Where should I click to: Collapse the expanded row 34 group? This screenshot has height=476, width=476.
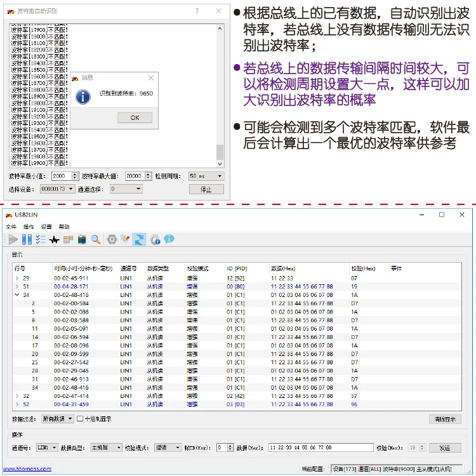[17, 294]
